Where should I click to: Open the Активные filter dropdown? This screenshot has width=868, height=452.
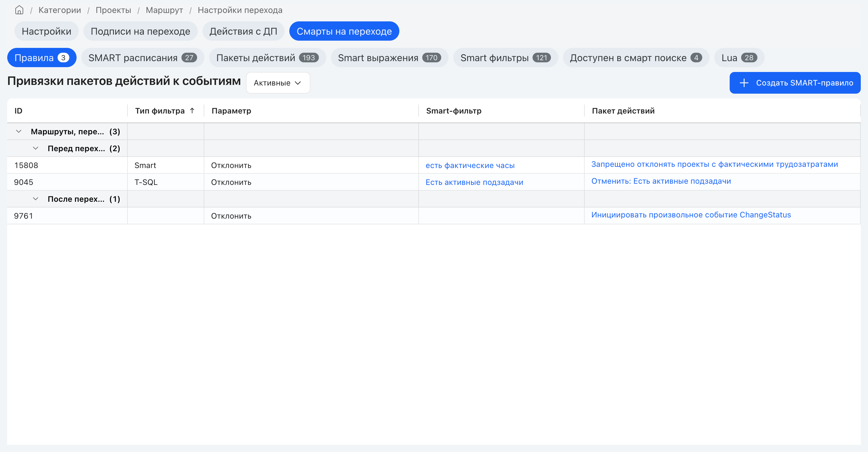click(278, 83)
